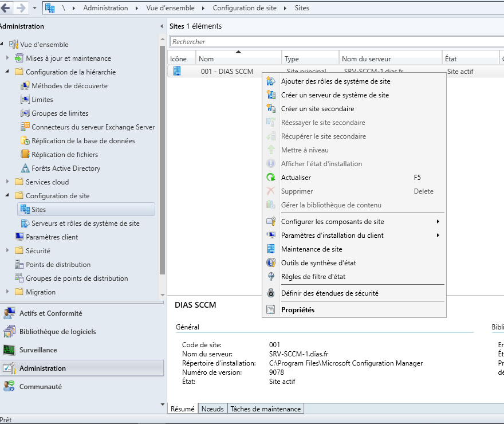Click the Méthodes de découverte icon
Viewport: 504px width, 424px height.
[25, 86]
